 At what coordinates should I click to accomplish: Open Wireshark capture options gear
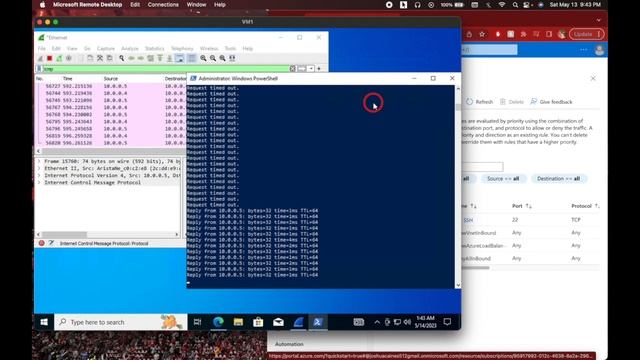tap(69, 58)
